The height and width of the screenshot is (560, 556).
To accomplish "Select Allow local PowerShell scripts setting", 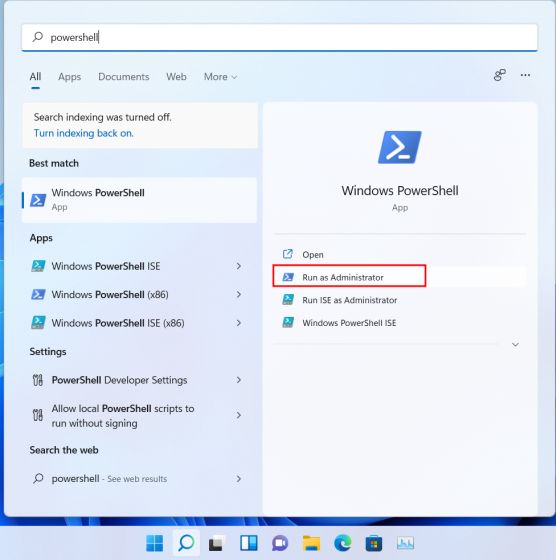I will [140, 415].
